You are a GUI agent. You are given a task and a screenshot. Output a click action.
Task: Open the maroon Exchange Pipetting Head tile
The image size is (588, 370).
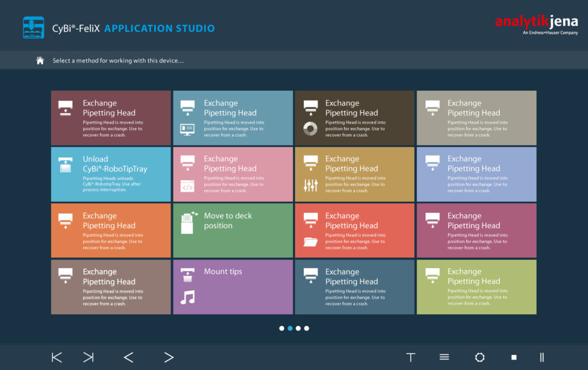(x=111, y=118)
